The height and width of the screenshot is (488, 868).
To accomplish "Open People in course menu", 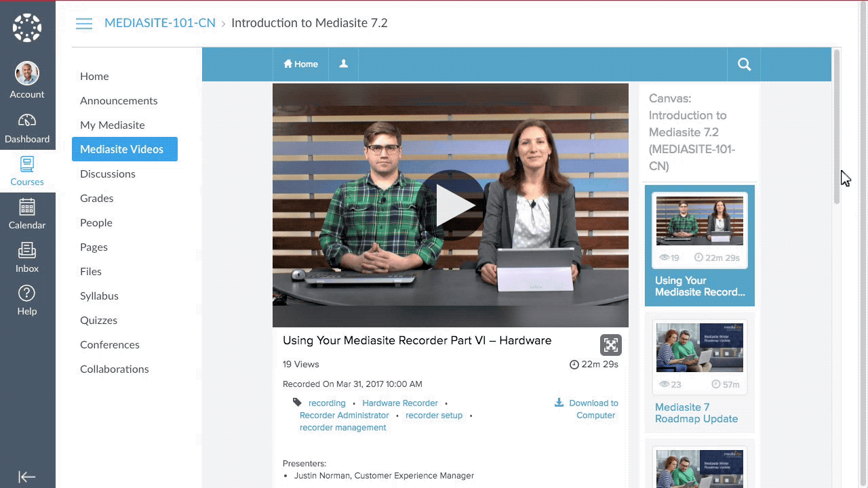I will pos(96,223).
